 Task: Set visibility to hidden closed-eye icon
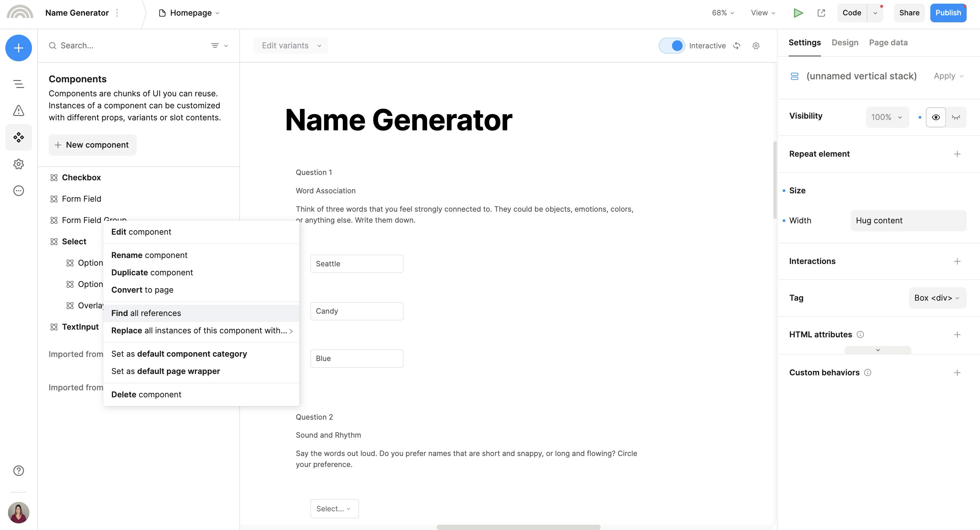(956, 117)
